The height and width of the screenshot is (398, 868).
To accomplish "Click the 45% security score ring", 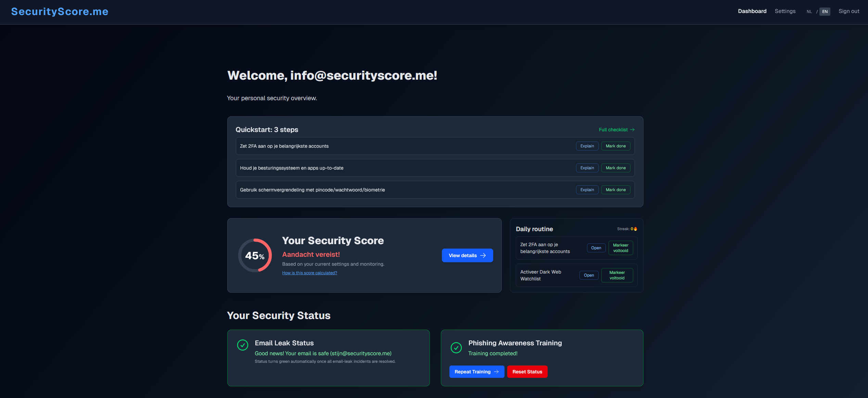I will point(255,255).
